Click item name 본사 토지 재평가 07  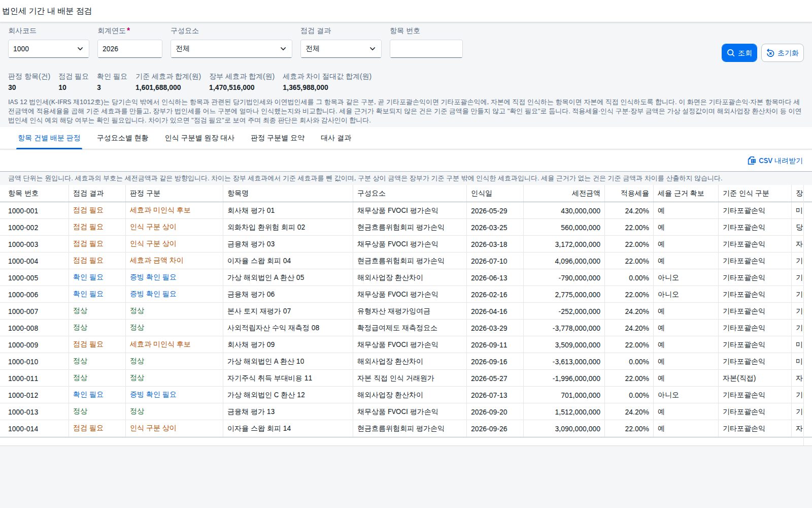[259, 311]
